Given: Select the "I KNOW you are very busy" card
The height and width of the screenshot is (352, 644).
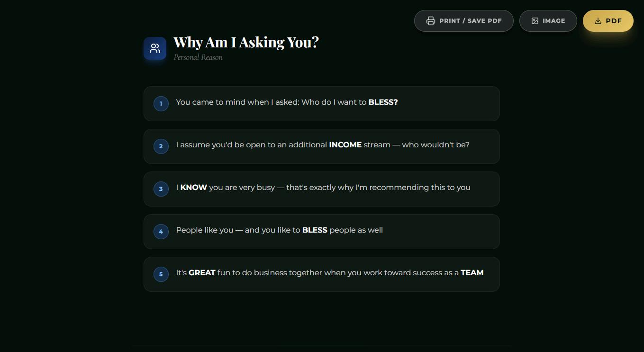Looking at the screenshot, I should (x=322, y=189).
